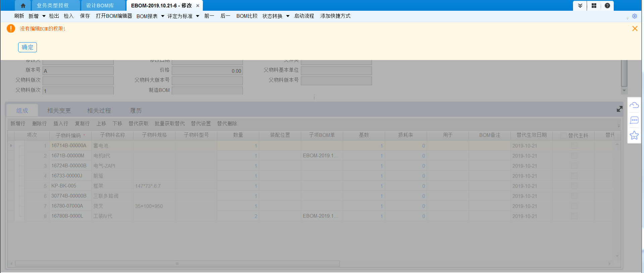The image size is (644, 273).
Task: Open the chat message icon
Action: click(634, 120)
